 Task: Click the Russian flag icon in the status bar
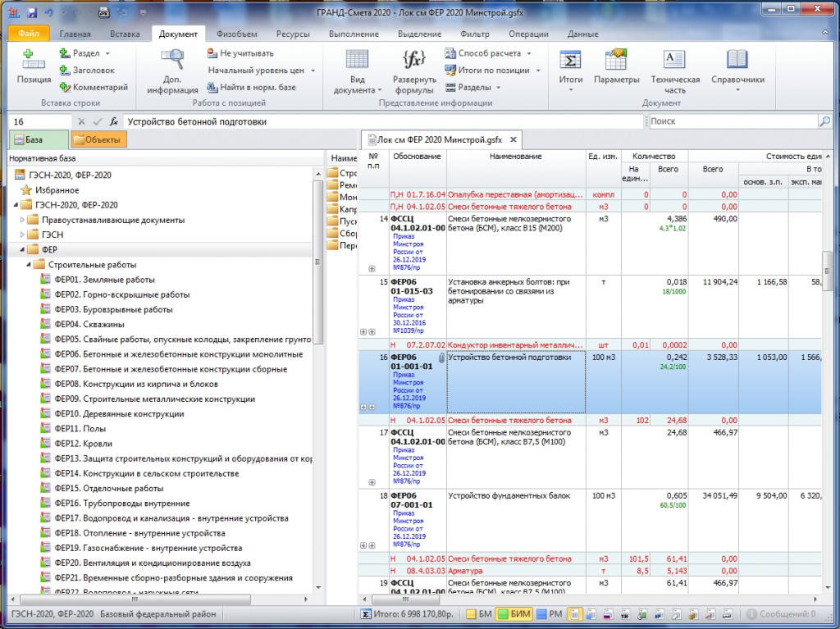608,614
